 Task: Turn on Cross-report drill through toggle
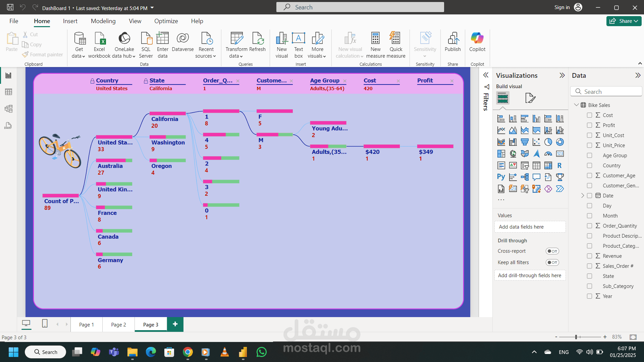[x=552, y=251]
